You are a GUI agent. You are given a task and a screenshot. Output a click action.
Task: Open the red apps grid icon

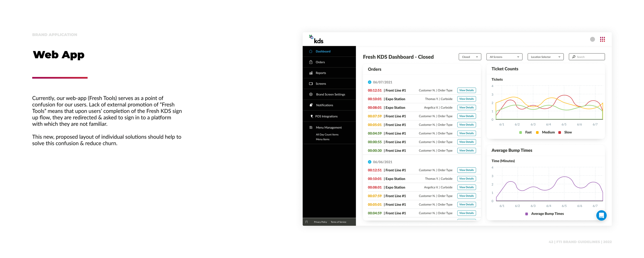(602, 39)
